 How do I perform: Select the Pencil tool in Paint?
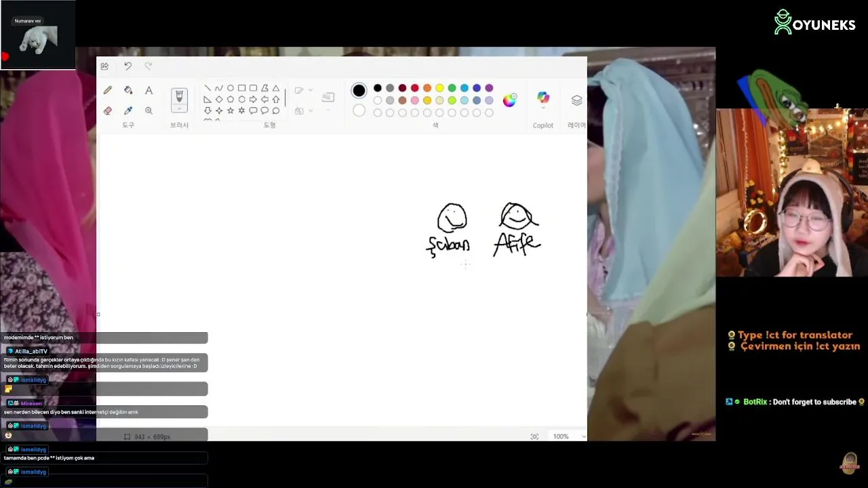108,90
